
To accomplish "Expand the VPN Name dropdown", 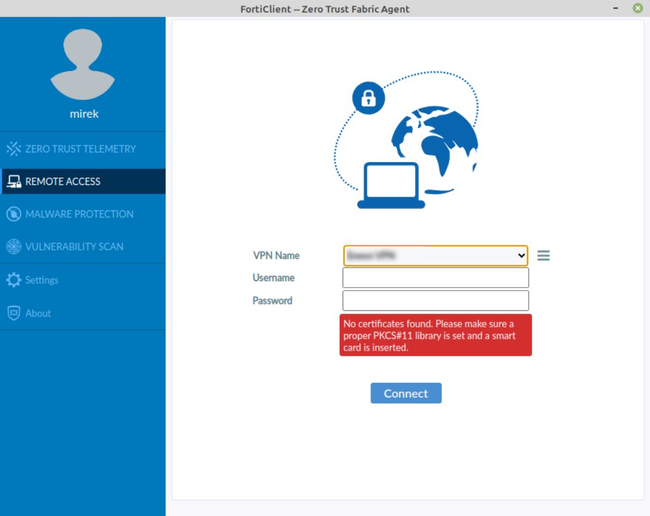I will coord(436,255).
